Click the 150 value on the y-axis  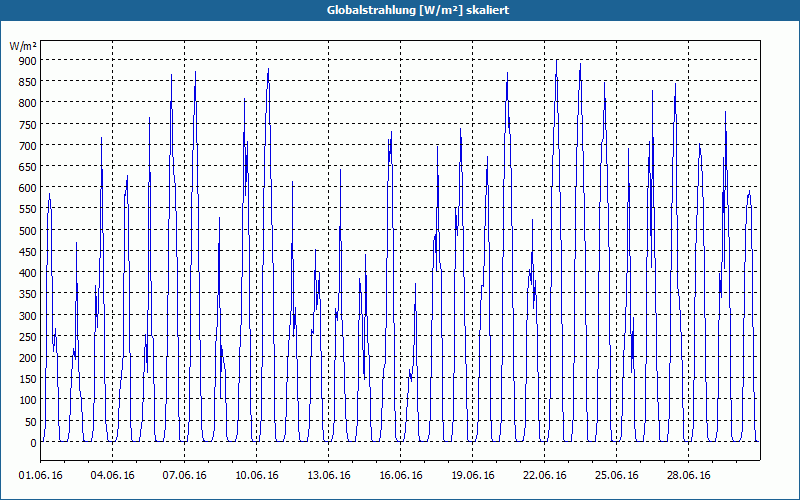28,379
